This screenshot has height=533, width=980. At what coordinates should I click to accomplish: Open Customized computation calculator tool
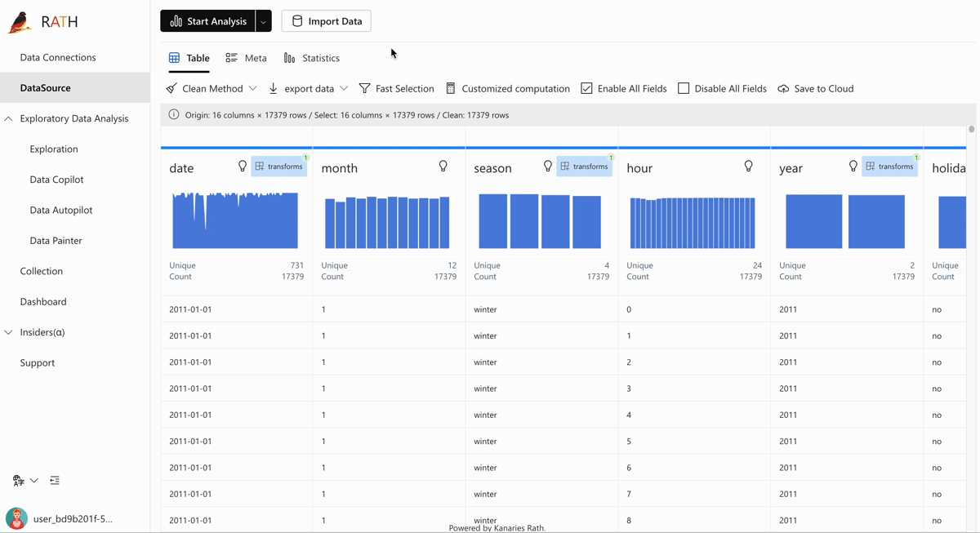pyautogui.click(x=507, y=88)
